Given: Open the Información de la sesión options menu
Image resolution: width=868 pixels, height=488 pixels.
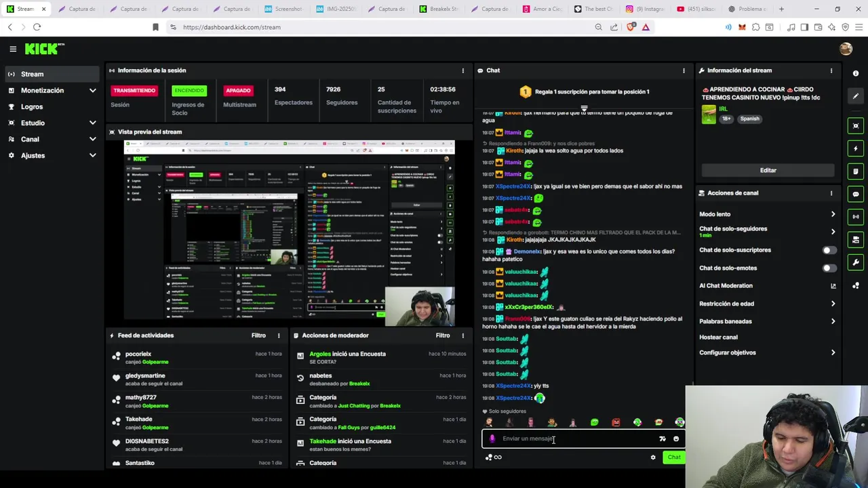Looking at the screenshot, I should coord(463,70).
